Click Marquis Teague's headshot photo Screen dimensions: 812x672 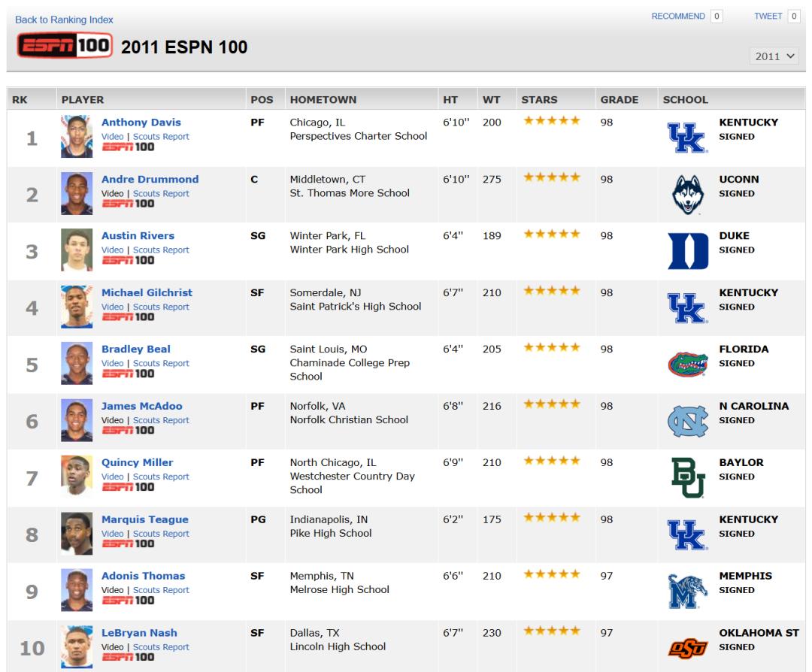click(x=76, y=534)
